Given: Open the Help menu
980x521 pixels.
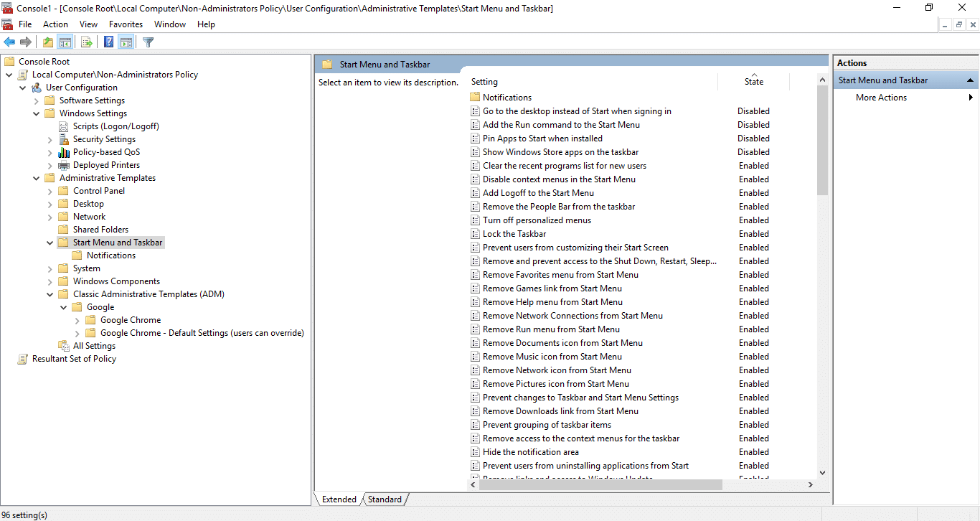Looking at the screenshot, I should pos(206,24).
